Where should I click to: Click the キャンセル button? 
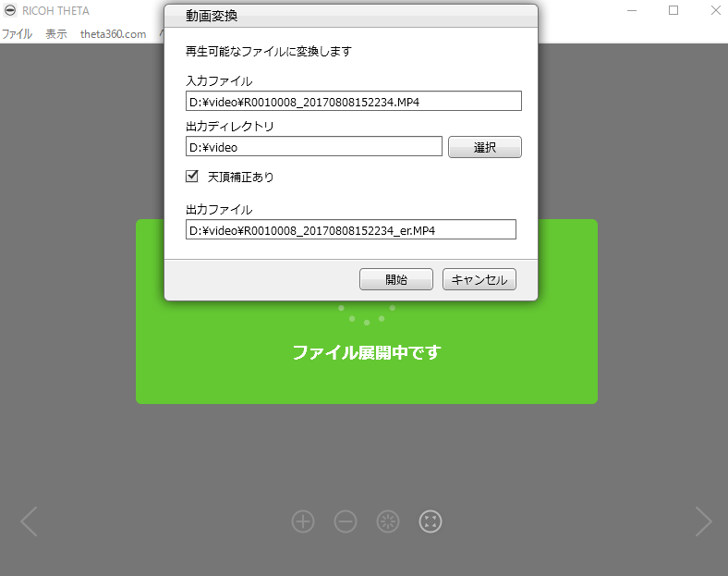tap(479, 279)
